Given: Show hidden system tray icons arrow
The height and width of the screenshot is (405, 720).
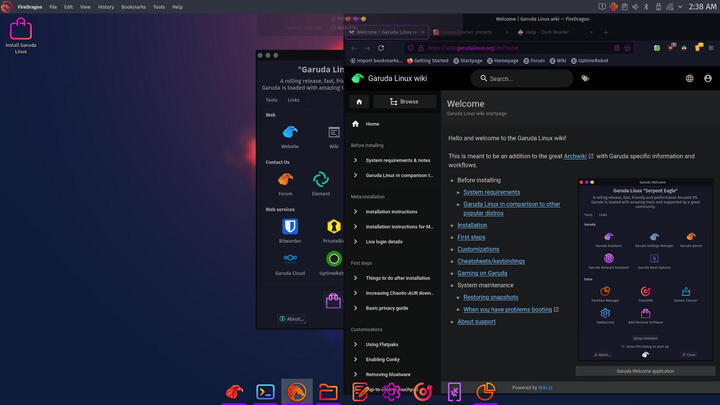Looking at the screenshot, I should coord(680,6).
